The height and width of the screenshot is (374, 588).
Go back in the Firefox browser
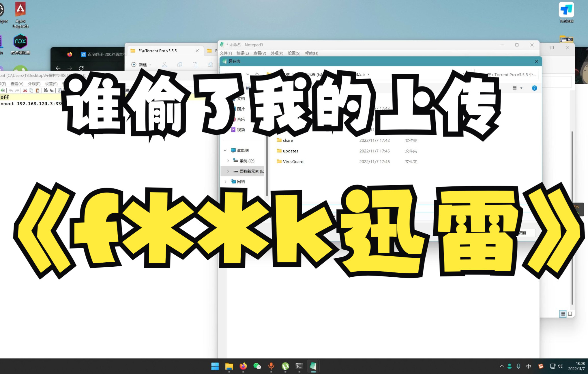[58, 68]
